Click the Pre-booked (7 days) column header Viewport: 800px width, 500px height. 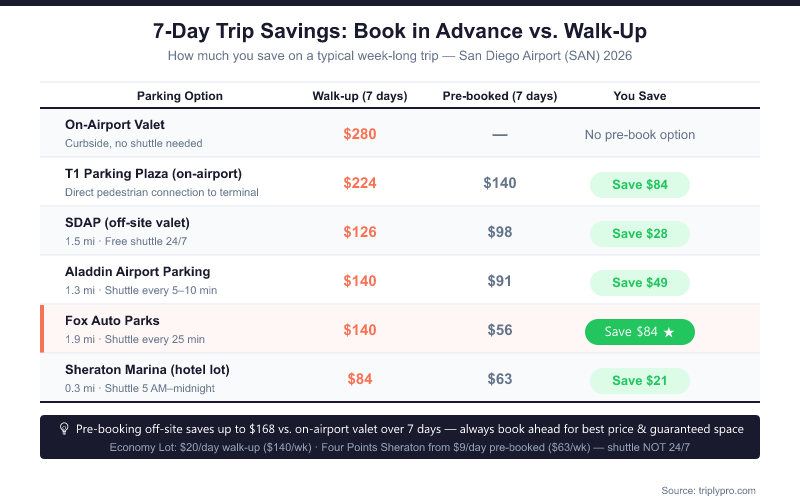click(x=500, y=96)
